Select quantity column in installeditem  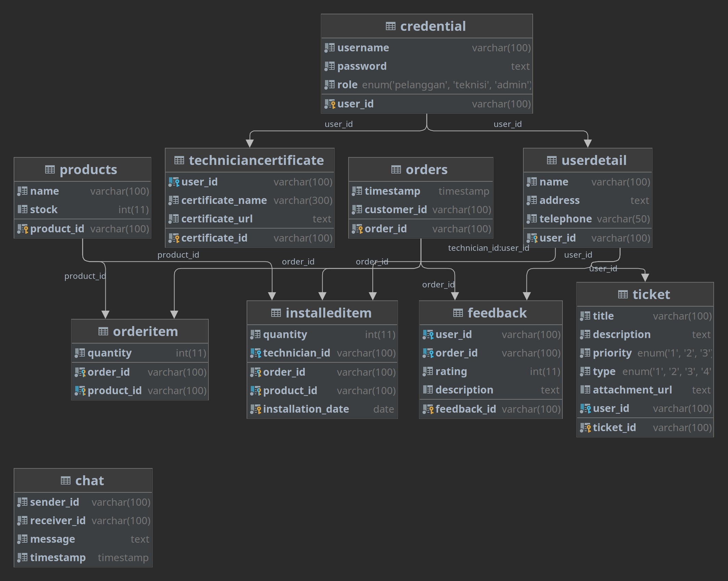[322, 335]
